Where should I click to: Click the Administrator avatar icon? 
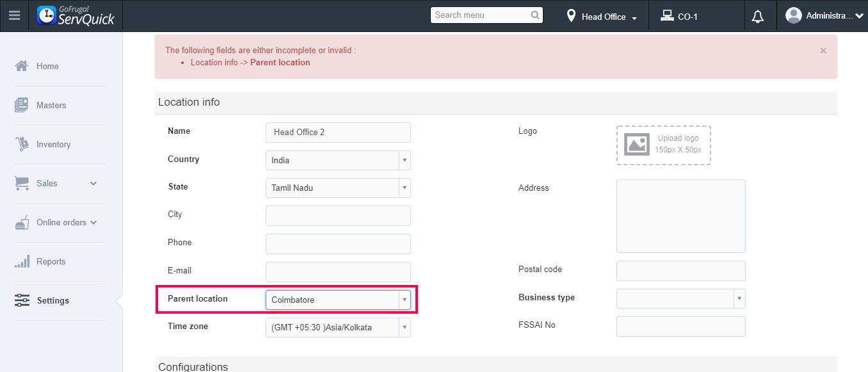[x=794, y=15]
